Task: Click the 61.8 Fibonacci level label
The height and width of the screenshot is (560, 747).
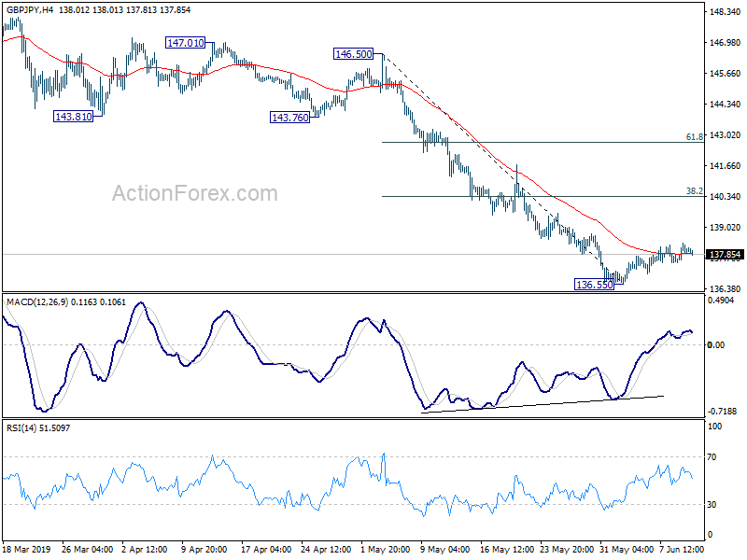Action: click(x=694, y=137)
